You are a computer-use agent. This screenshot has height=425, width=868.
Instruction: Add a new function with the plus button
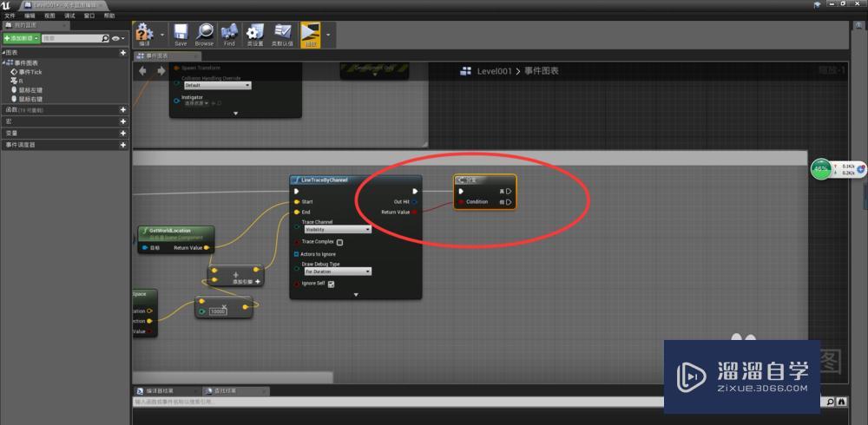(x=123, y=109)
